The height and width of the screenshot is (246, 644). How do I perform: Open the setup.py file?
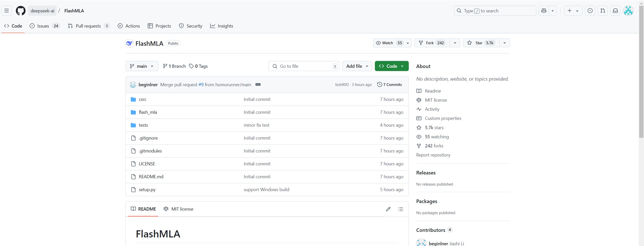click(147, 190)
